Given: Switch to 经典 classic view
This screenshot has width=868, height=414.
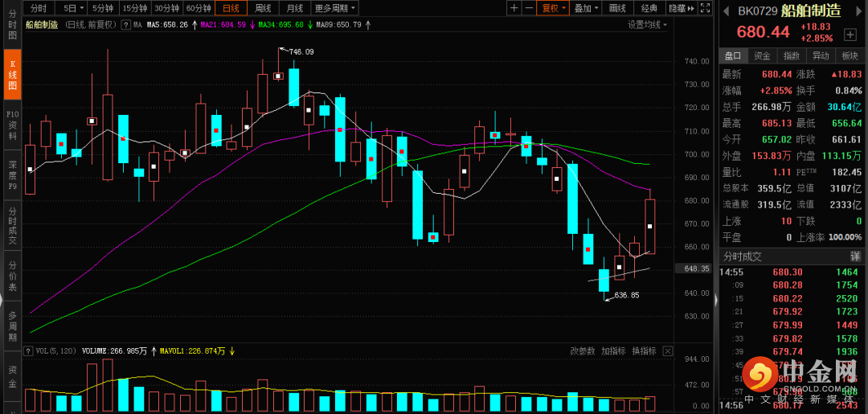Looking at the screenshot, I should pos(649,8).
